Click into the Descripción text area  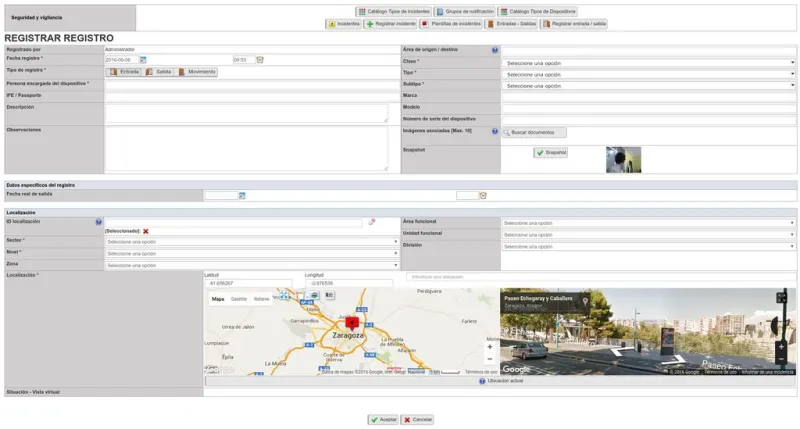pyautogui.click(x=246, y=113)
